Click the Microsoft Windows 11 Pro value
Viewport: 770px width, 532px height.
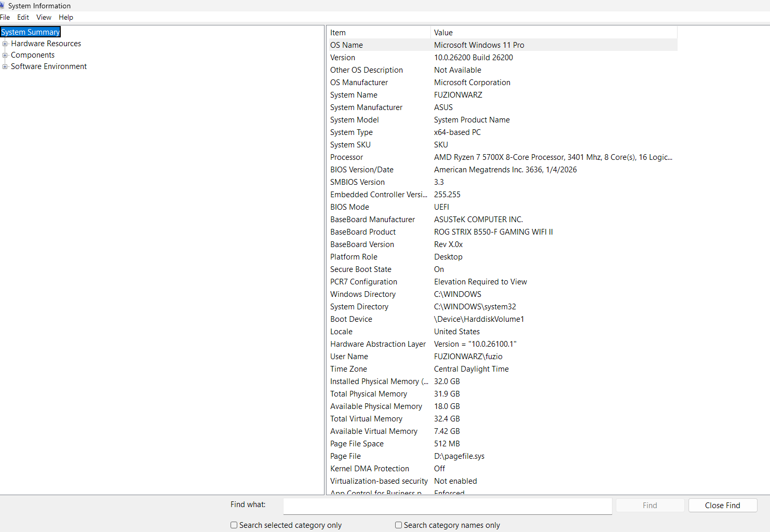(x=479, y=45)
